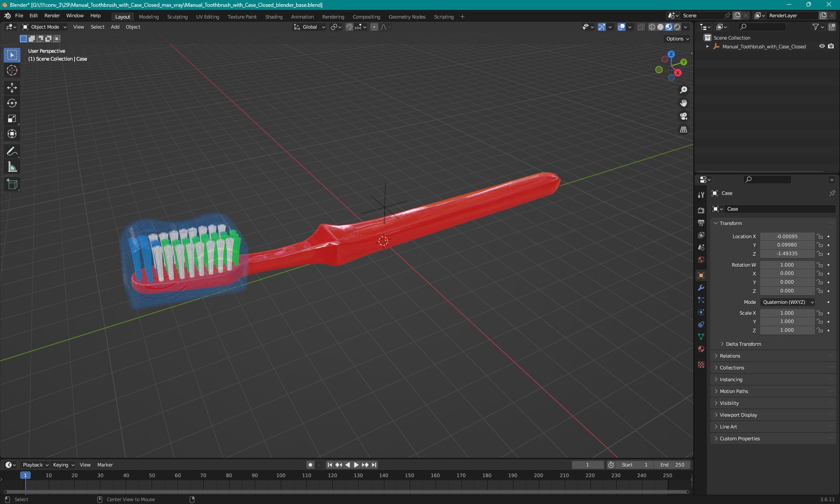Open the Playback menu in the timeline
The image size is (840, 504).
35,465
